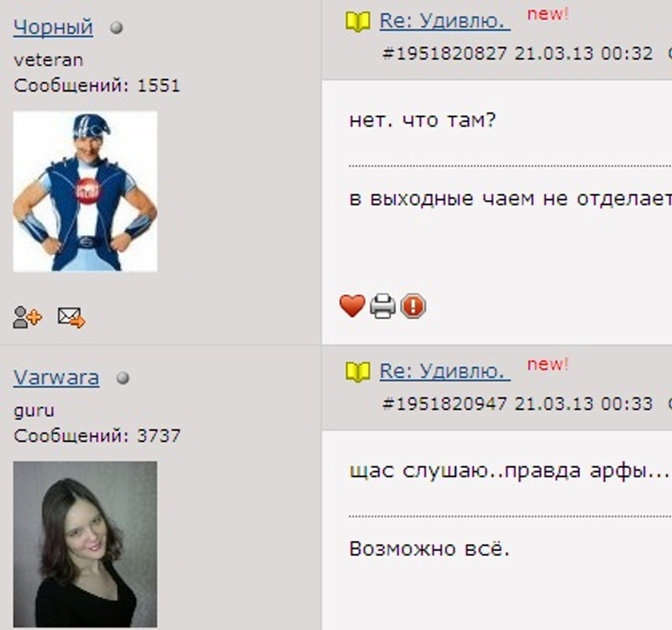Click yellow book icon on 00:32 post
Image resolution: width=672 pixels, height=630 pixels.
[358, 22]
